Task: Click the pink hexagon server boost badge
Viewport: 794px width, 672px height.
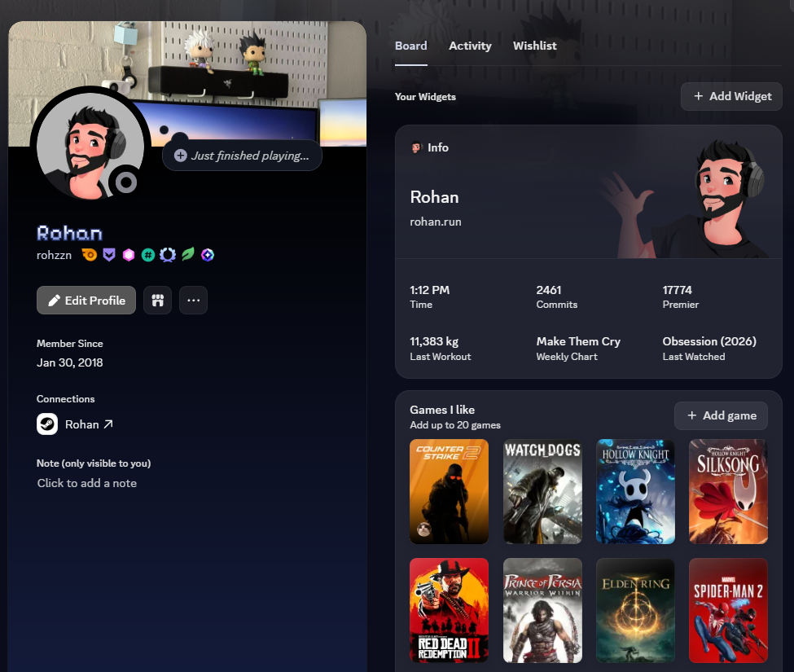Action: [x=129, y=255]
